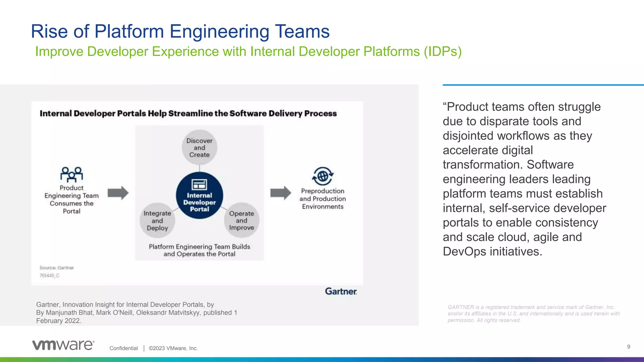Click the Confidential footer label
644x362 pixels.
click(x=124, y=348)
